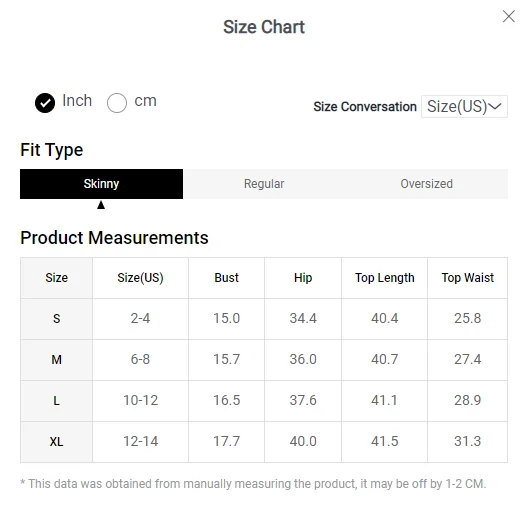530x510 pixels.
Task: Click the Size(US) column header
Action: pos(140,278)
